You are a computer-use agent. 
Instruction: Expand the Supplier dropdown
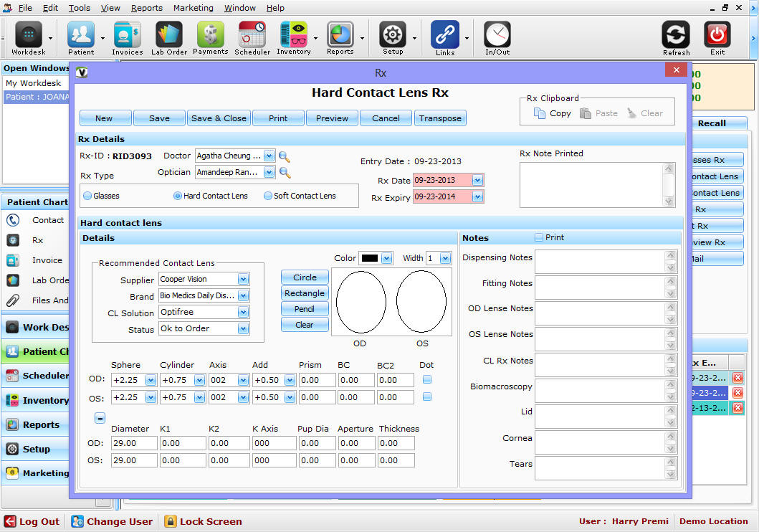pyautogui.click(x=243, y=279)
